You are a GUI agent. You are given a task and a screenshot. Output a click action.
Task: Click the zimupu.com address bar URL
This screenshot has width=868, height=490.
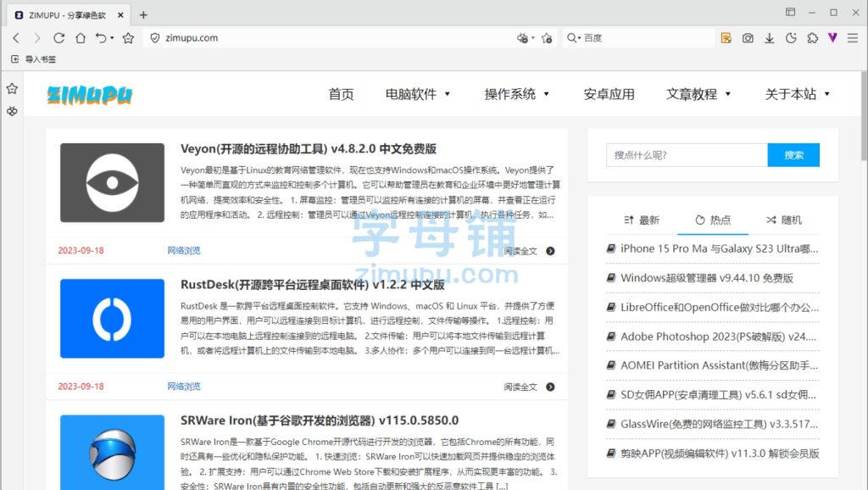(x=192, y=37)
